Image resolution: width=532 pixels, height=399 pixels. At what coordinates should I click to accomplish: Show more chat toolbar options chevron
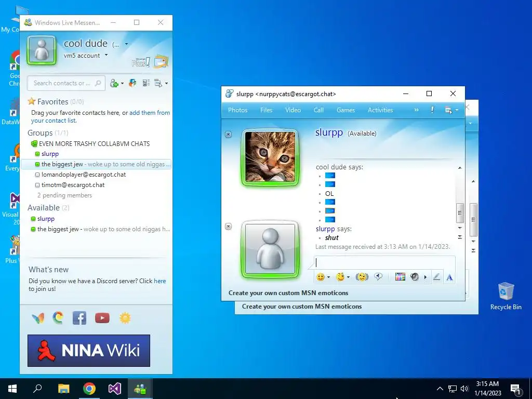416,110
